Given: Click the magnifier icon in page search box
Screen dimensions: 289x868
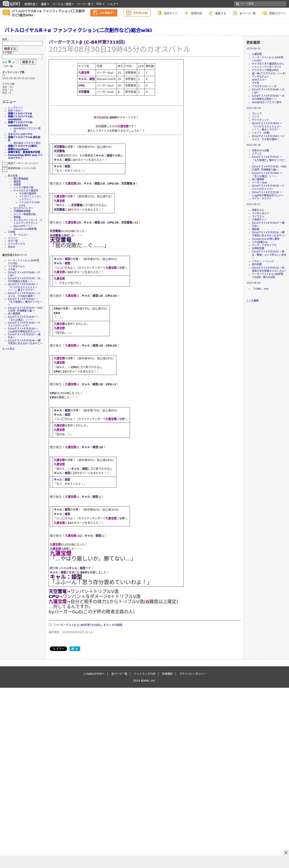Looking at the screenshot, I should [237, 4].
